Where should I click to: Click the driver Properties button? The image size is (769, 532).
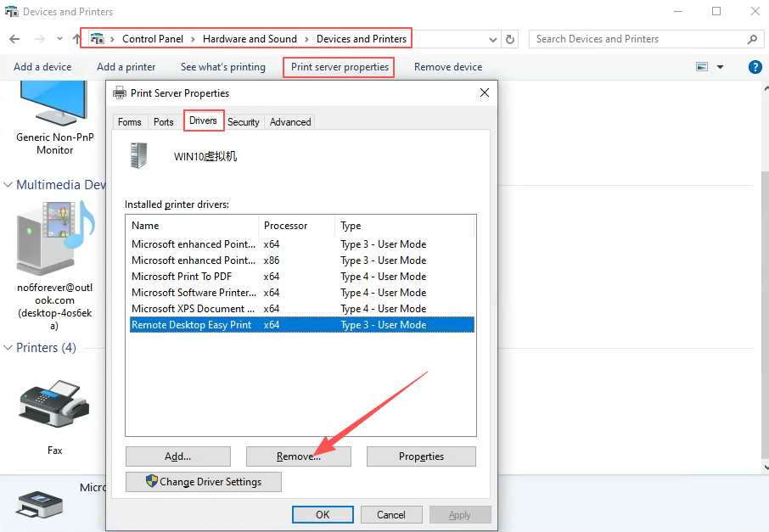point(421,456)
